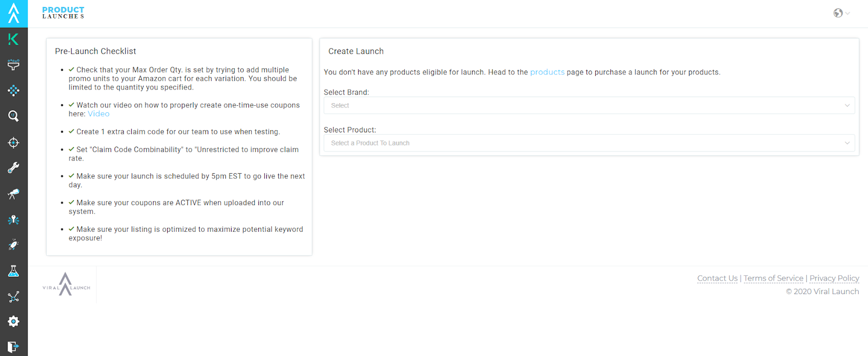Screen dimensions: 868x356
Task: Click the rocket launch sidebar icon
Action: tap(14, 245)
